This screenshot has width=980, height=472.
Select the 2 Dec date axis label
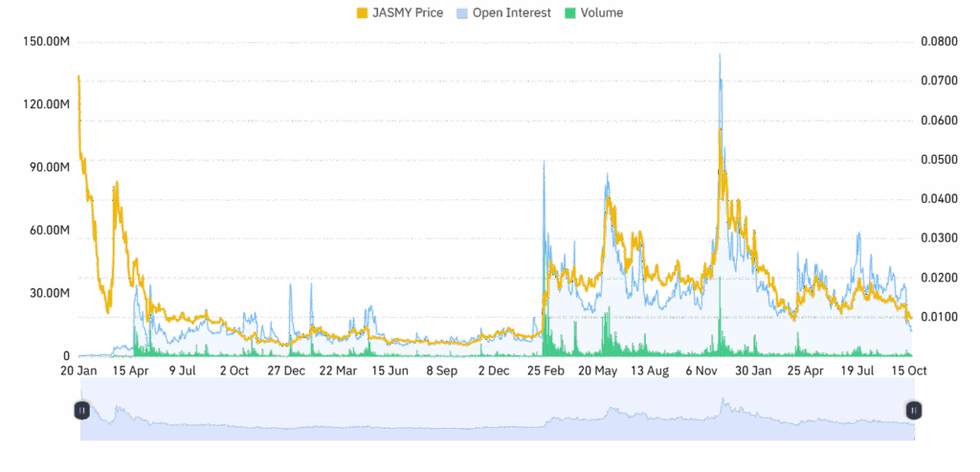(x=497, y=370)
